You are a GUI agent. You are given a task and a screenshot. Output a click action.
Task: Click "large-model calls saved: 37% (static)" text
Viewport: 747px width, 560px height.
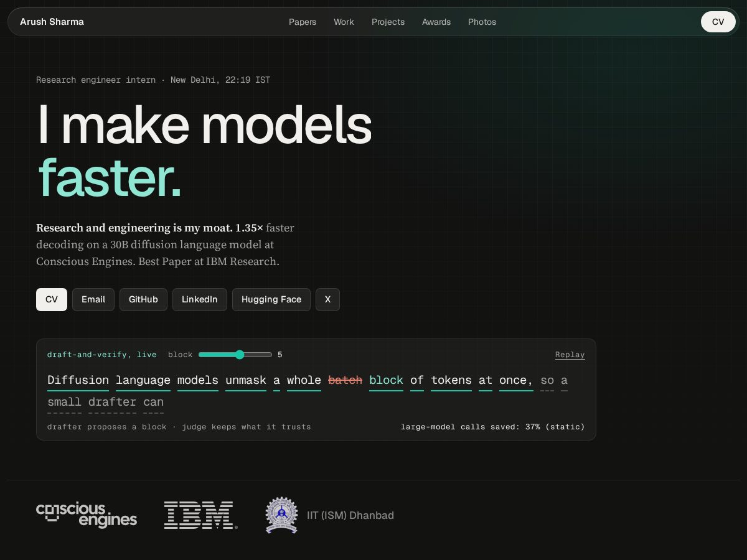pos(493,427)
